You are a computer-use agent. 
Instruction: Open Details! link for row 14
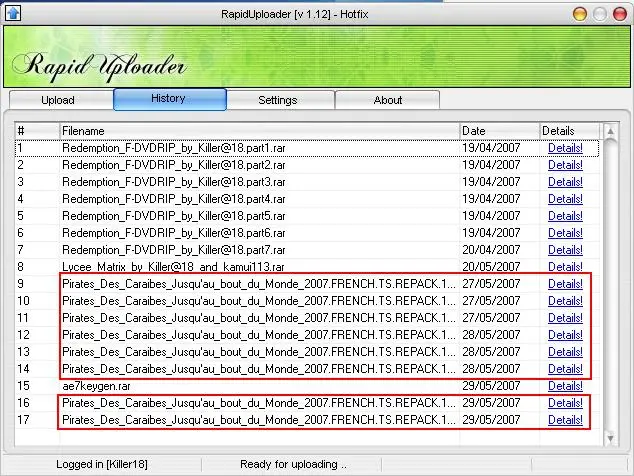[x=565, y=369]
